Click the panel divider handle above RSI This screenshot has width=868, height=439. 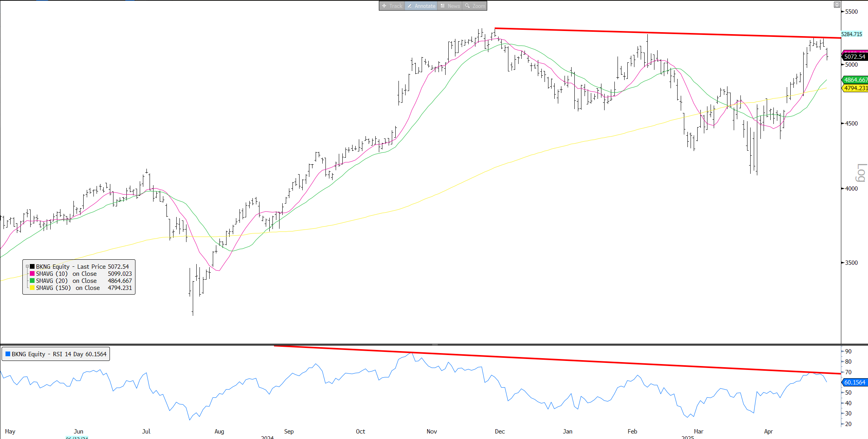coord(435,344)
